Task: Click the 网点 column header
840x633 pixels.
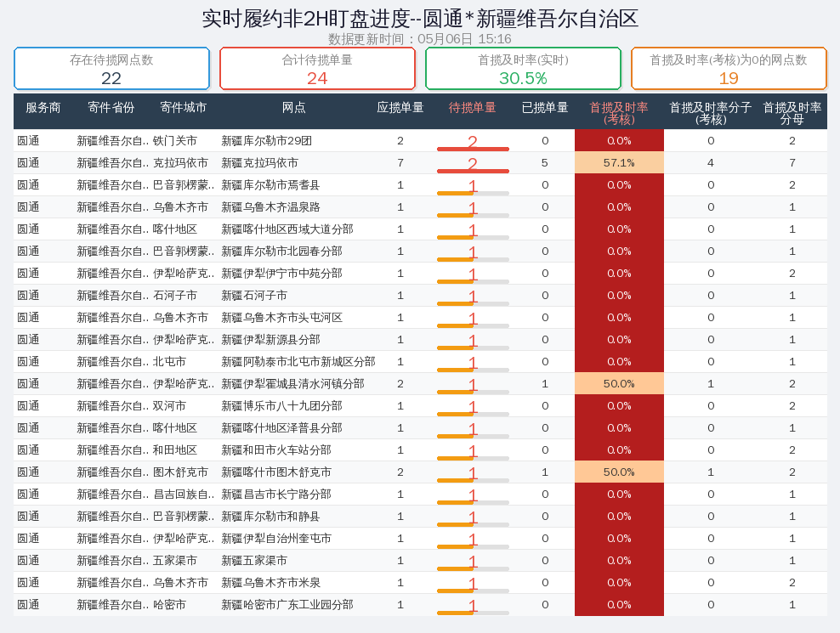Action: (294, 108)
